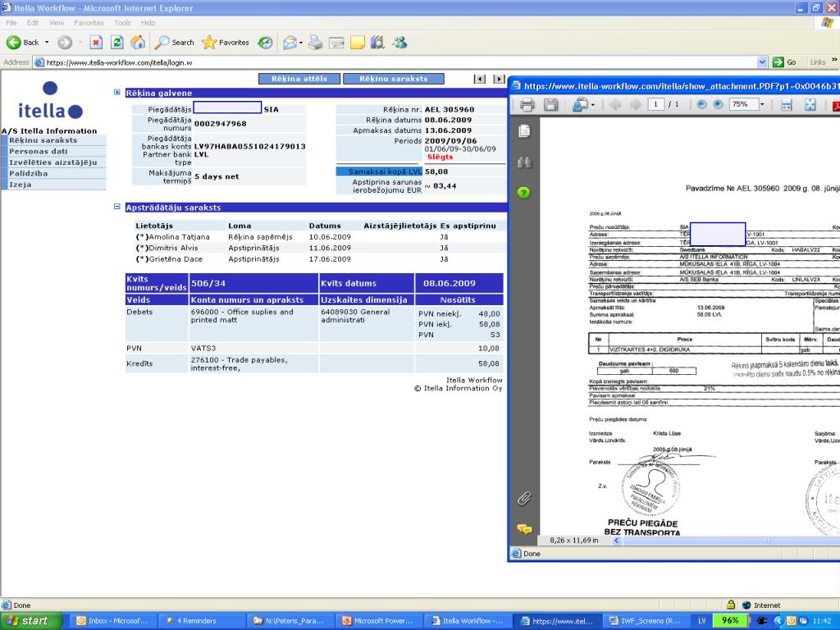Switch to Inbox - Microsoft taskbar button
840x630 pixels.
(112, 621)
